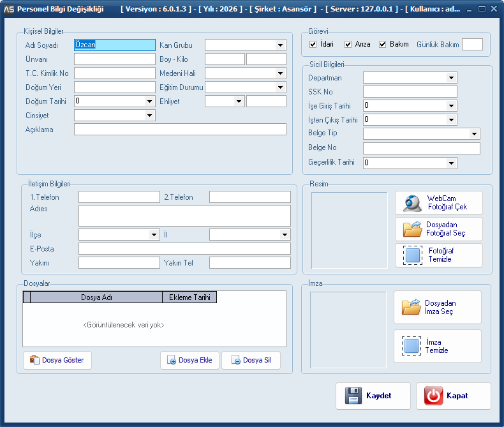Click the Dosya Göster clipboard icon

click(35, 360)
